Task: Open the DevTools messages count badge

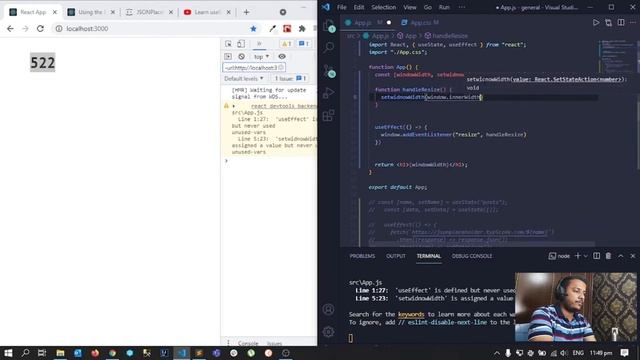Action: click(x=304, y=44)
